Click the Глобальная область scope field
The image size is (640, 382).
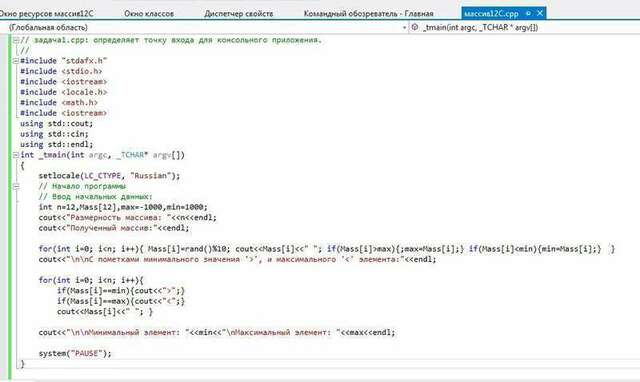204,27
